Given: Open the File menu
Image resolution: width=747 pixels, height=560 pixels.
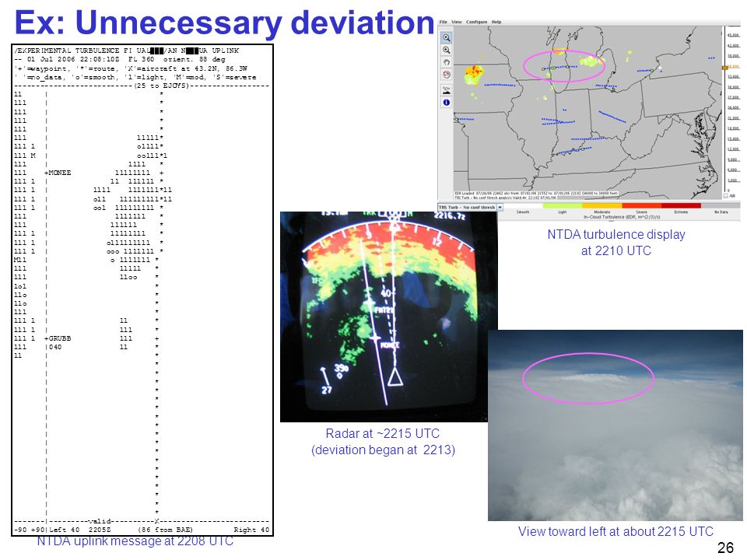Looking at the screenshot, I should tap(443, 22).
